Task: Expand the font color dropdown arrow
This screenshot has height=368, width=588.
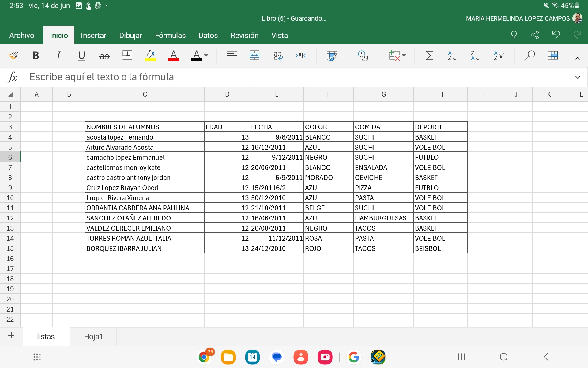Action: pyautogui.click(x=206, y=56)
